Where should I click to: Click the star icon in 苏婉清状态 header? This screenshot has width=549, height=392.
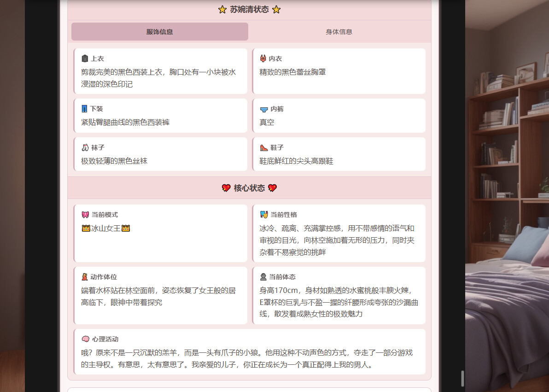coord(222,9)
